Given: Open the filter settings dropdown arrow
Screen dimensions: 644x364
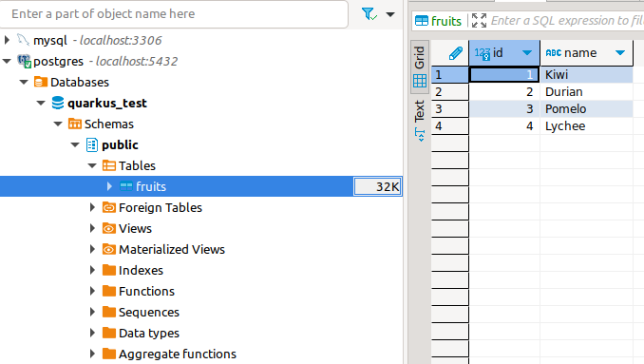Looking at the screenshot, I should coord(390,14).
